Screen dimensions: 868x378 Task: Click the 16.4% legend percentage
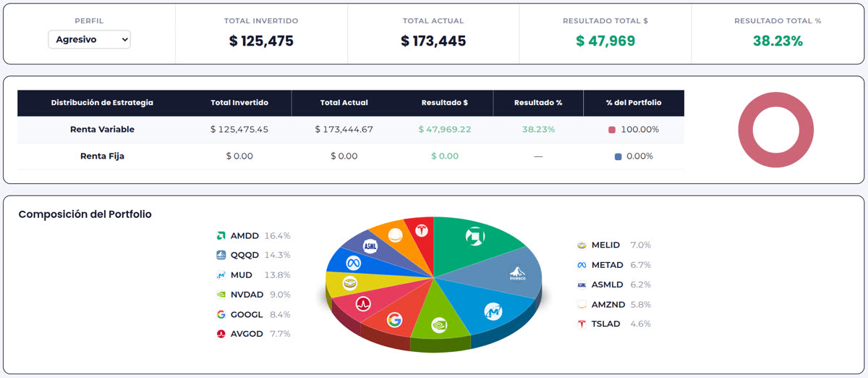click(278, 236)
